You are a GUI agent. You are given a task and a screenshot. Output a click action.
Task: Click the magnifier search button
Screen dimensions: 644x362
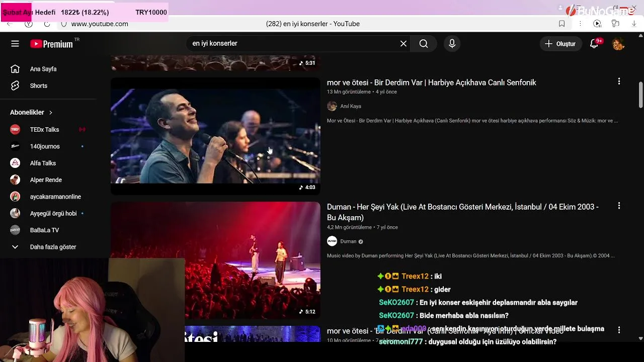tap(424, 44)
